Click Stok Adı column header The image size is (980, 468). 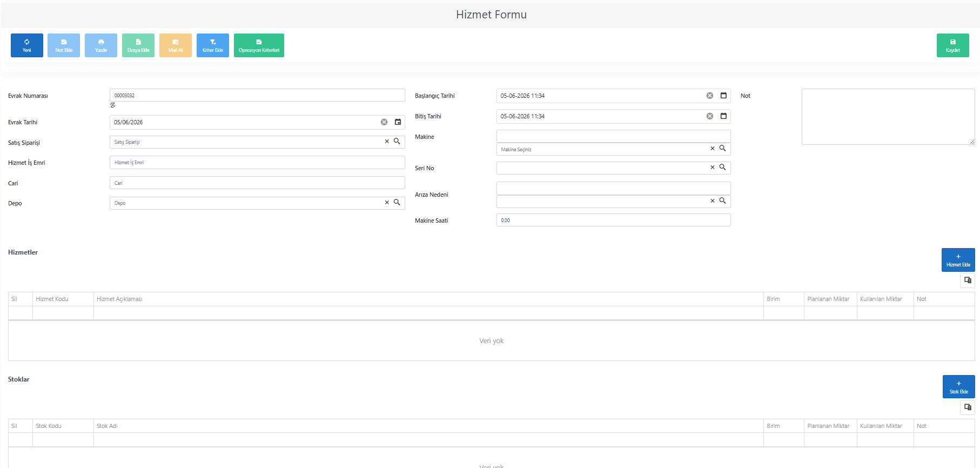click(428, 426)
